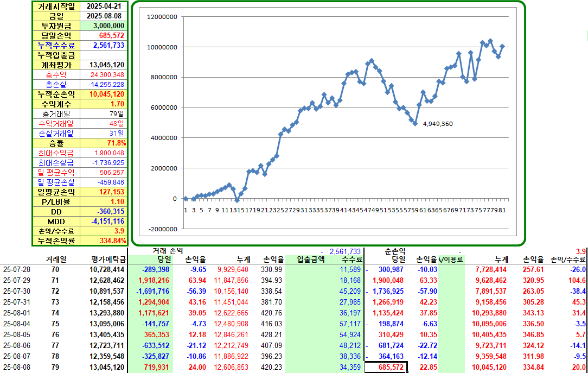Select the 수익거래일 value 48일
This screenshot has height=373, width=588.
(x=104, y=123)
